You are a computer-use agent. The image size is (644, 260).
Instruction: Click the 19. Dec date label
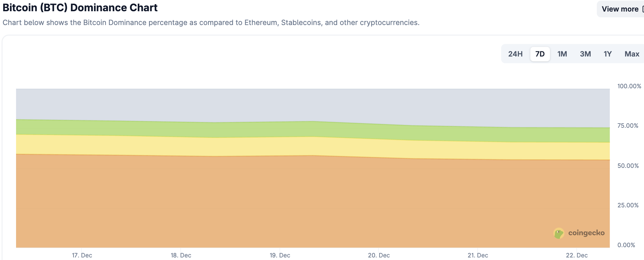point(280,255)
